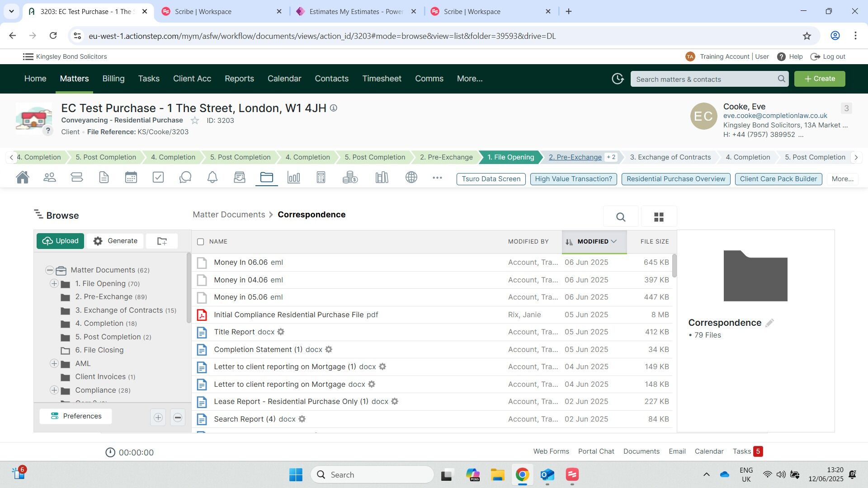Switch documents to grid view
The width and height of the screenshot is (868, 488).
click(659, 217)
